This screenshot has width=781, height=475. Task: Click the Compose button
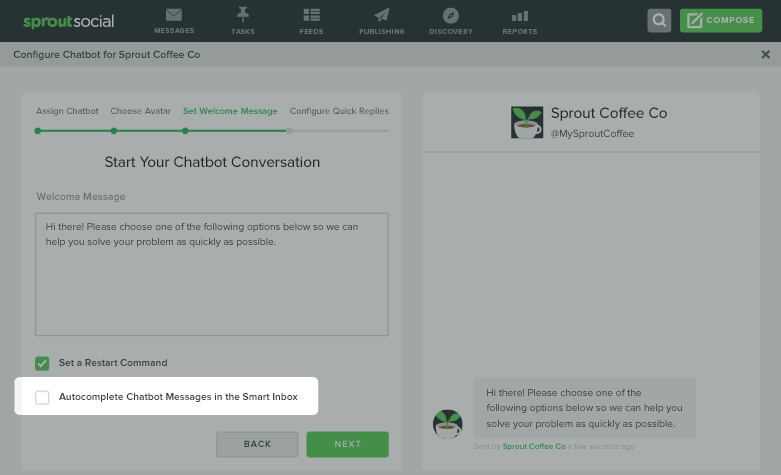point(721,20)
